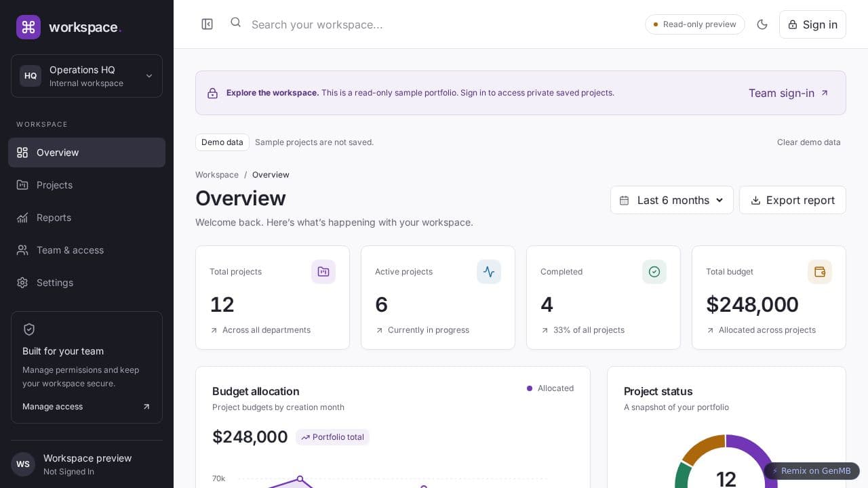Click the Read-only preview badge

(695, 24)
